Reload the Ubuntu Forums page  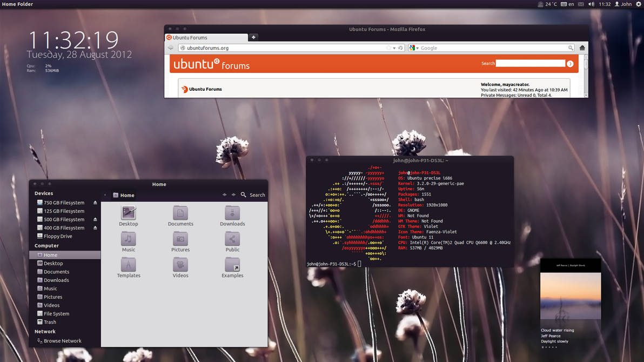400,48
